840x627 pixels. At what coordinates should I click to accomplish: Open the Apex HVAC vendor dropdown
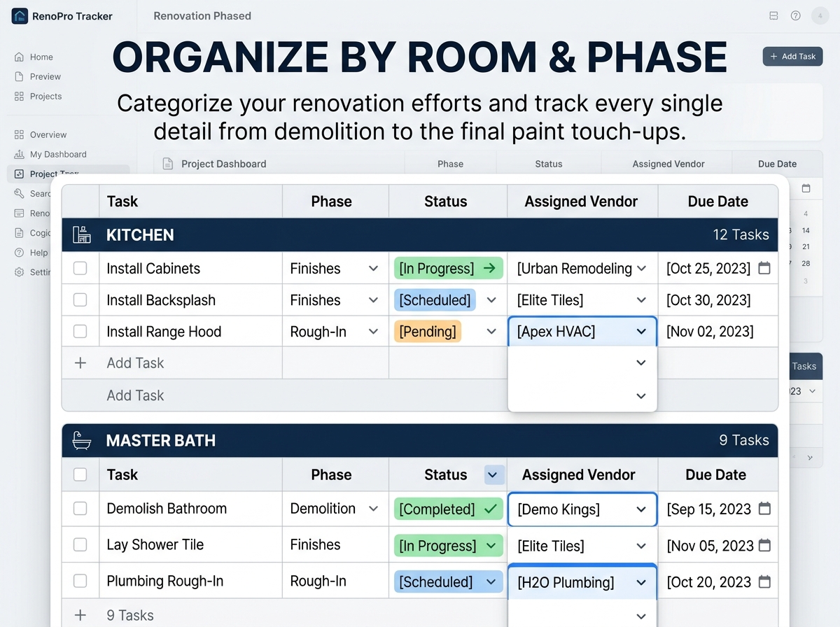[641, 332]
